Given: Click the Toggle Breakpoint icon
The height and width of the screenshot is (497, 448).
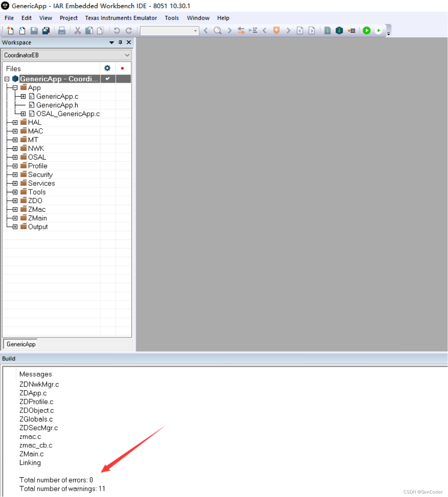Looking at the screenshot, I should pyautogui.click(x=351, y=31).
